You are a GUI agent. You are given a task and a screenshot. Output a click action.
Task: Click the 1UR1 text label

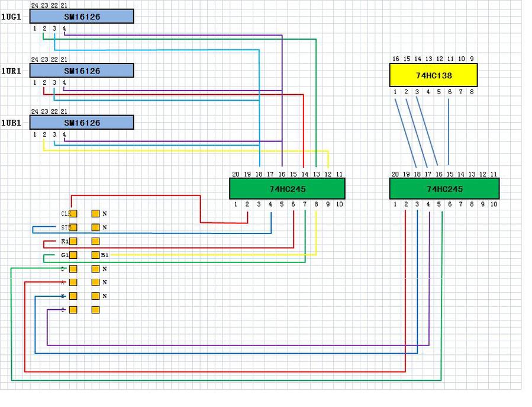pyautogui.click(x=11, y=71)
